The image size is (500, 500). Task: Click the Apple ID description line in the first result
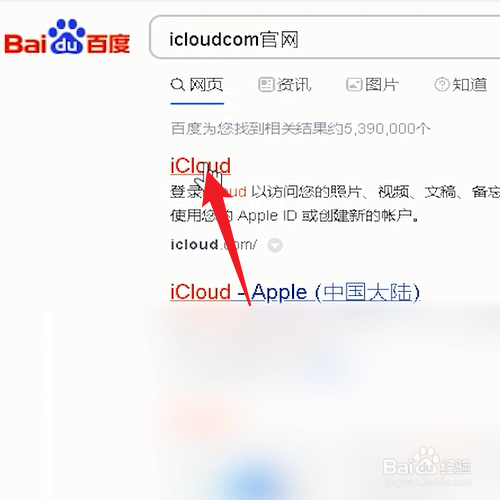[295, 216]
